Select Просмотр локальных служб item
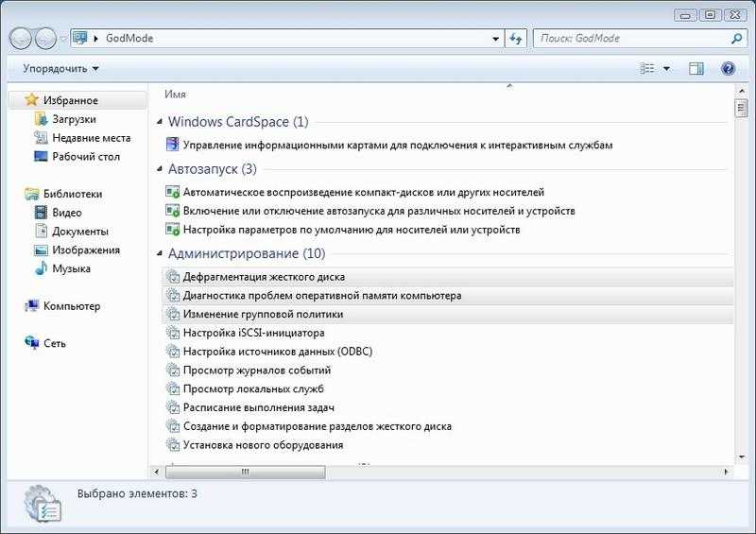The height and width of the screenshot is (534, 756). pyautogui.click(x=245, y=388)
